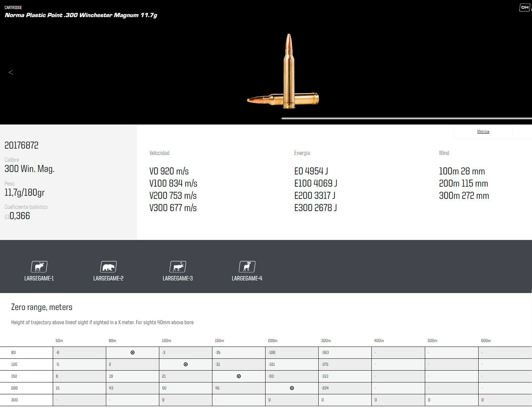Click wind drift 100m 28 mm
Viewport: 532px width, 410px height.
click(x=462, y=171)
